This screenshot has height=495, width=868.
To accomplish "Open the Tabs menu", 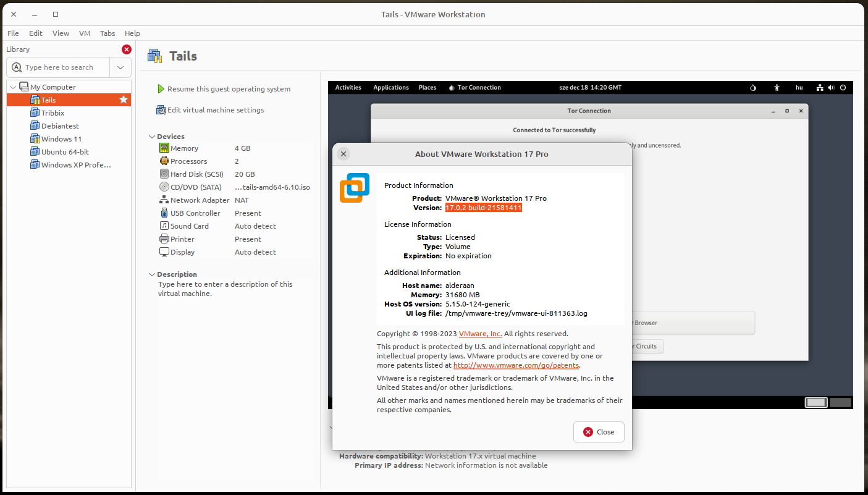I will click(x=107, y=33).
